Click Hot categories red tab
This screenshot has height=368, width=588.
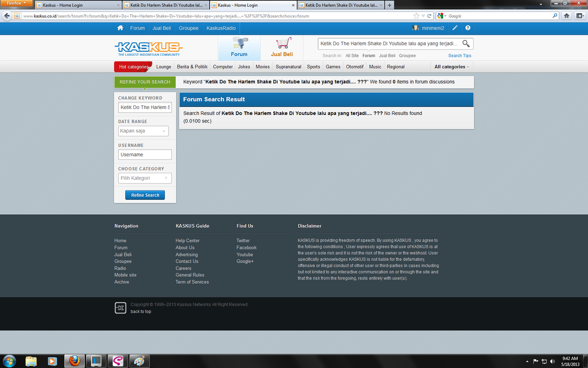[x=133, y=67]
